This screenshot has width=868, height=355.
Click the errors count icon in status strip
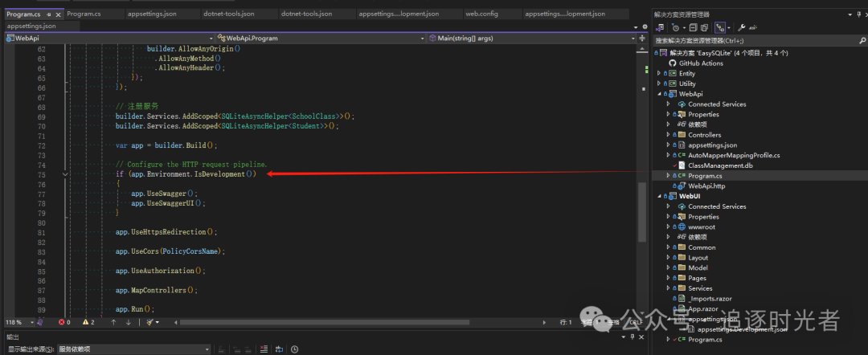(63, 322)
